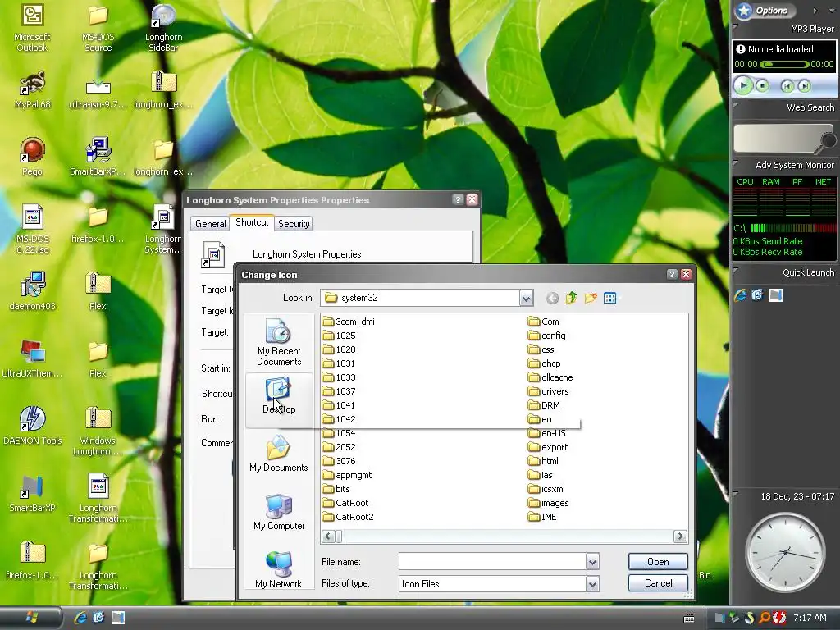Viewport: 840px width, 630px height.
Task: Select My Documents in the places bar
Action: click(x=279, y=454)
